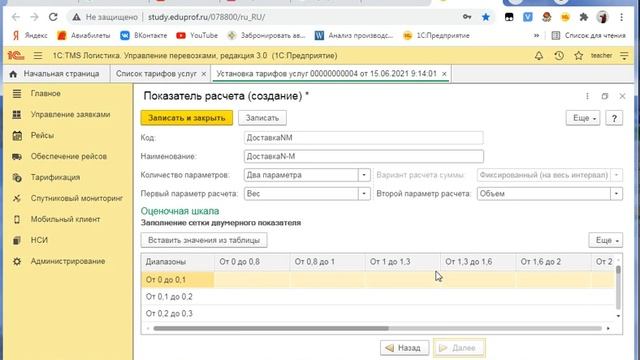Click the grid's vertical scrollbar
The height and width of the screenshot is (360, 640).
[x=618, y=270]
